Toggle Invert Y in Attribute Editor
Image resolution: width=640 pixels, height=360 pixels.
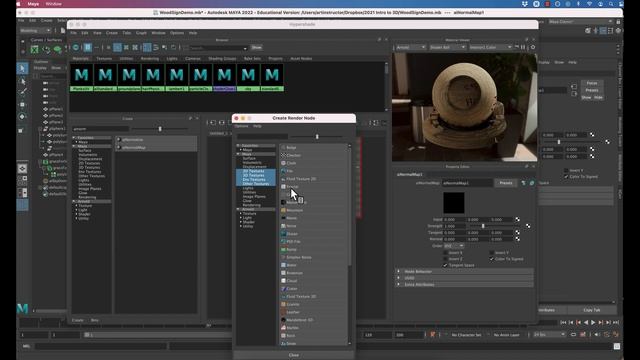[x=566, y=170]
